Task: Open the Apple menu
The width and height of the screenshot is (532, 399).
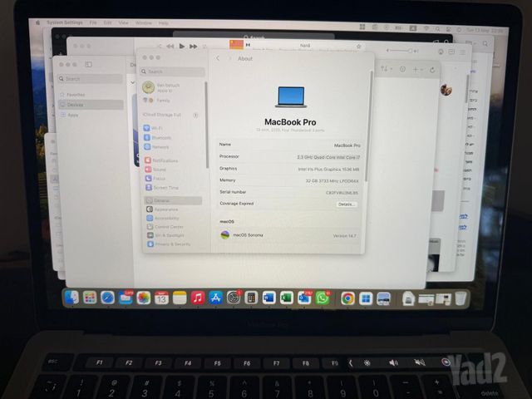Action: (x=38, y=22)
